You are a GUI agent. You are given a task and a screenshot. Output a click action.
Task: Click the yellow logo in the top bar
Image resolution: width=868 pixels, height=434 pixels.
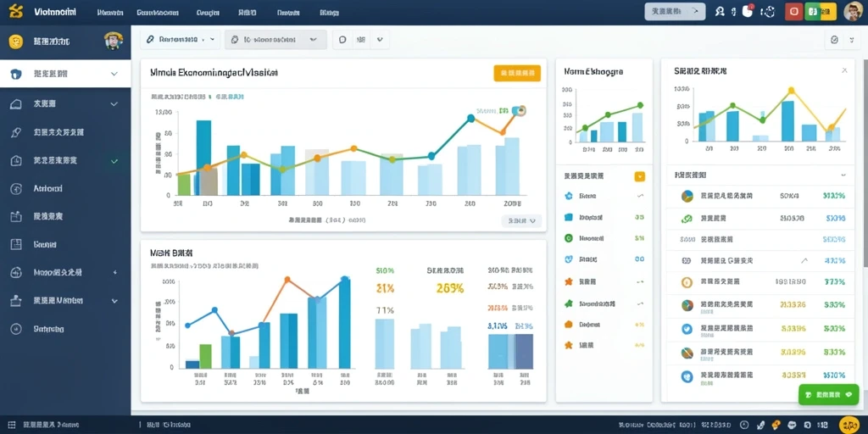click(x=16, y=11)
